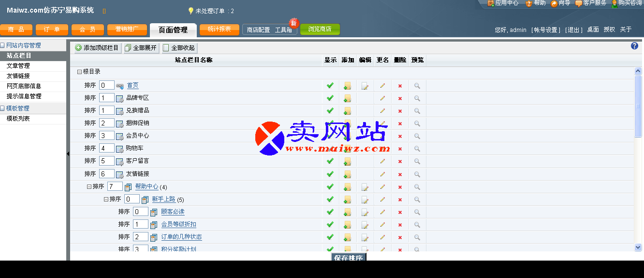The width and height of the screenshot is (644, 278).
Task: Click edit icon in 顾客必读 row
Action: point(365,212)
